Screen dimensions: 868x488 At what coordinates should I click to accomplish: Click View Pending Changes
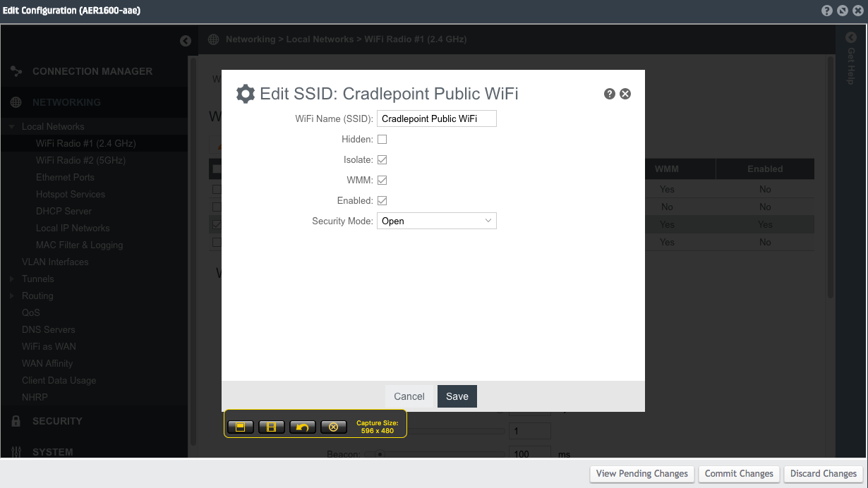[642, 474]
